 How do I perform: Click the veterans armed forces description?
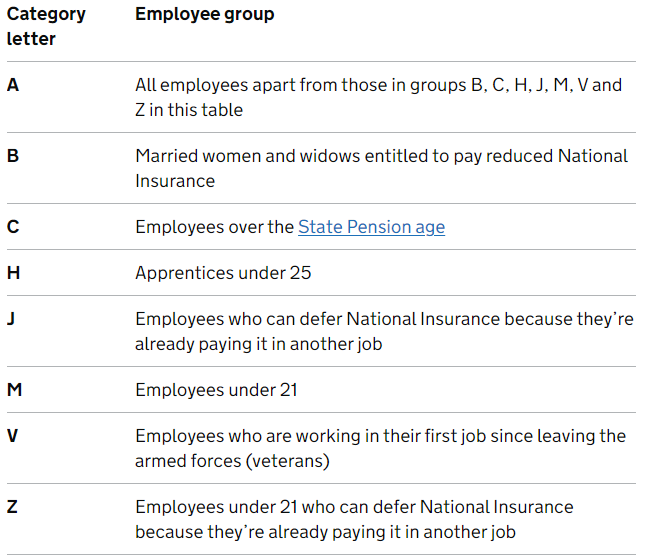[x=380, y=448]
